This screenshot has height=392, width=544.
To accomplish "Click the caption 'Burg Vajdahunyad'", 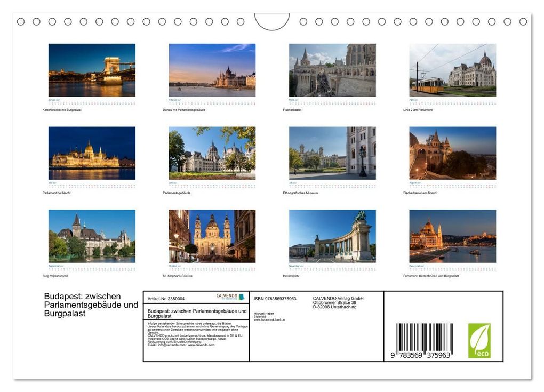I will click(x=55, y=276).
